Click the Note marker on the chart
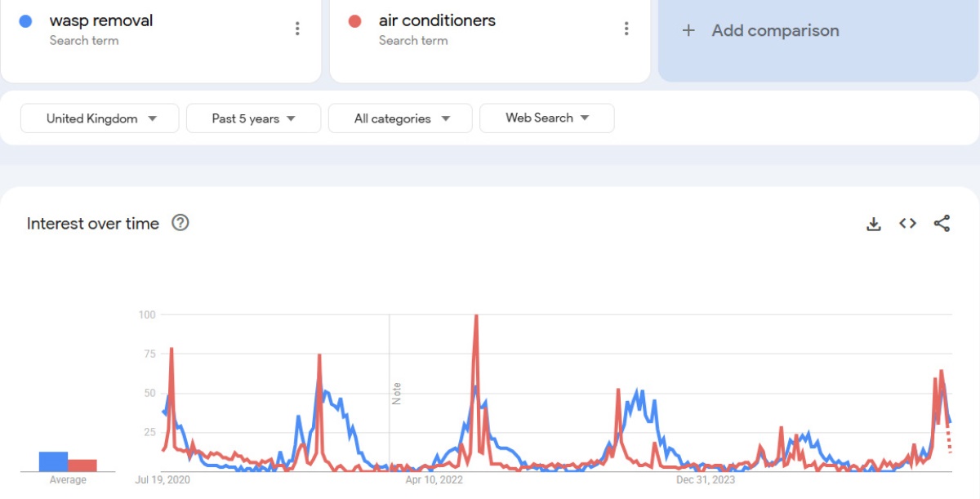The height and width of the screenshot is (499, 980). (397, 393)
